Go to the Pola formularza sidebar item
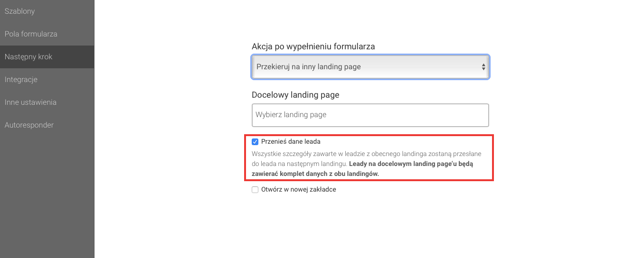Viewport: 644px width, 258px height. [31, 34]
